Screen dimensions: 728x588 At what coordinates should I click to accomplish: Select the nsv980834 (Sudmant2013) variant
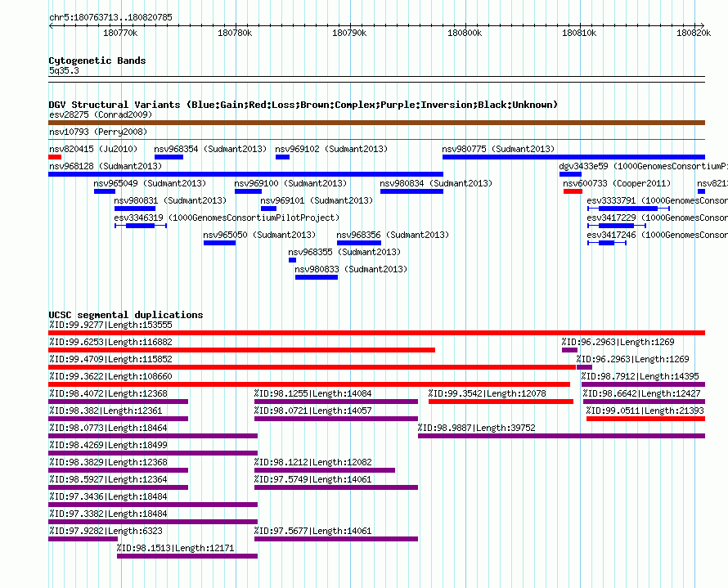(436, 183)
